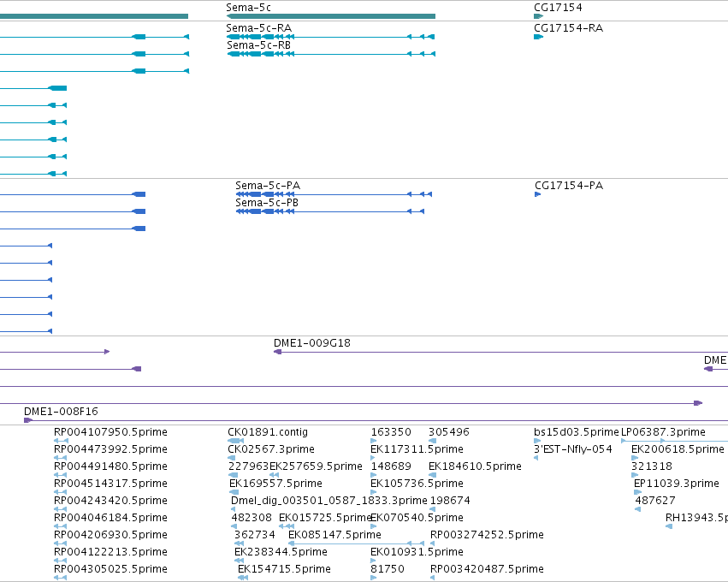The image size is (728, 582).
Task: Select EST RP003420487.5prime
Action: [487, 569]
